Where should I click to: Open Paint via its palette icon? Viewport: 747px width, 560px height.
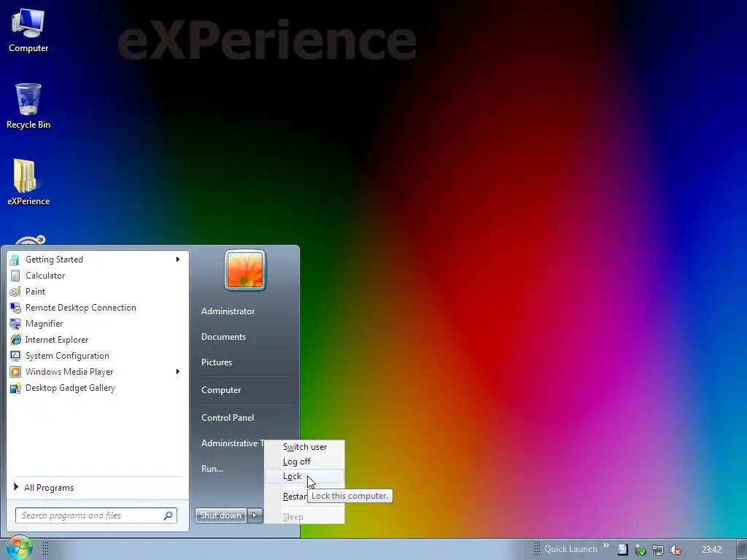[x=15, y=292]
